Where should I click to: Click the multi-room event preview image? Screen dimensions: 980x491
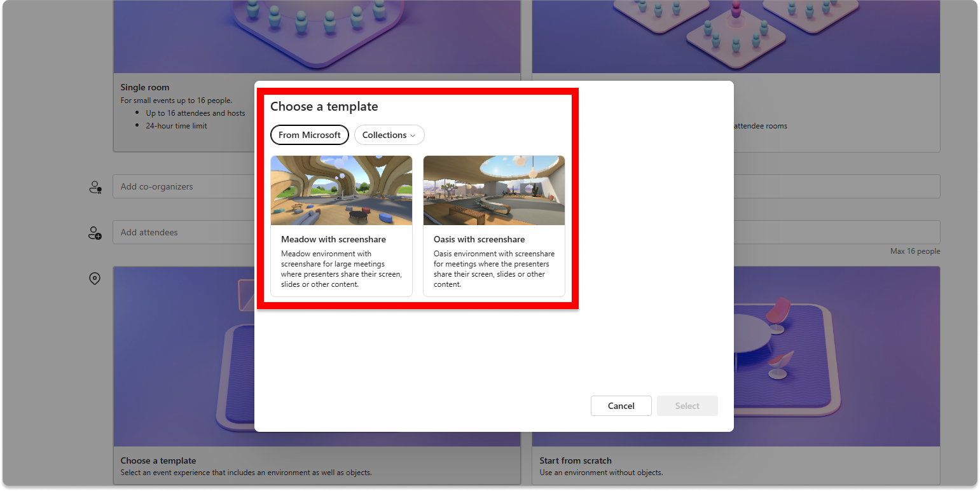coord(735,36)
